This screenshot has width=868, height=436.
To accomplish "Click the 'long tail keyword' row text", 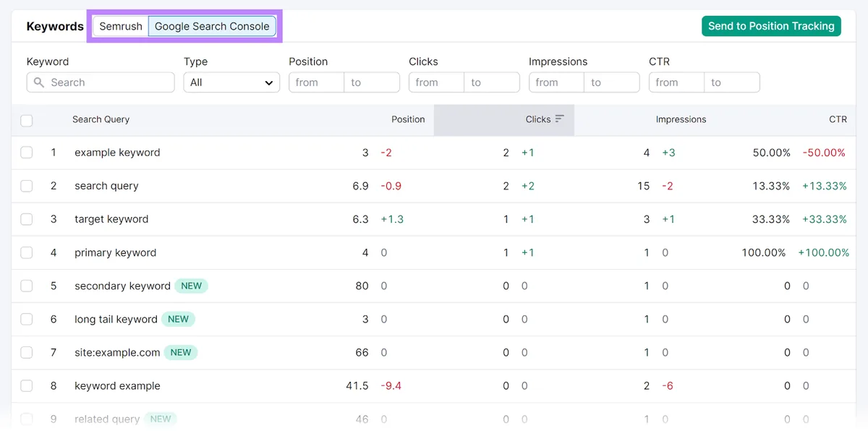I will click(x=116, y=319).
